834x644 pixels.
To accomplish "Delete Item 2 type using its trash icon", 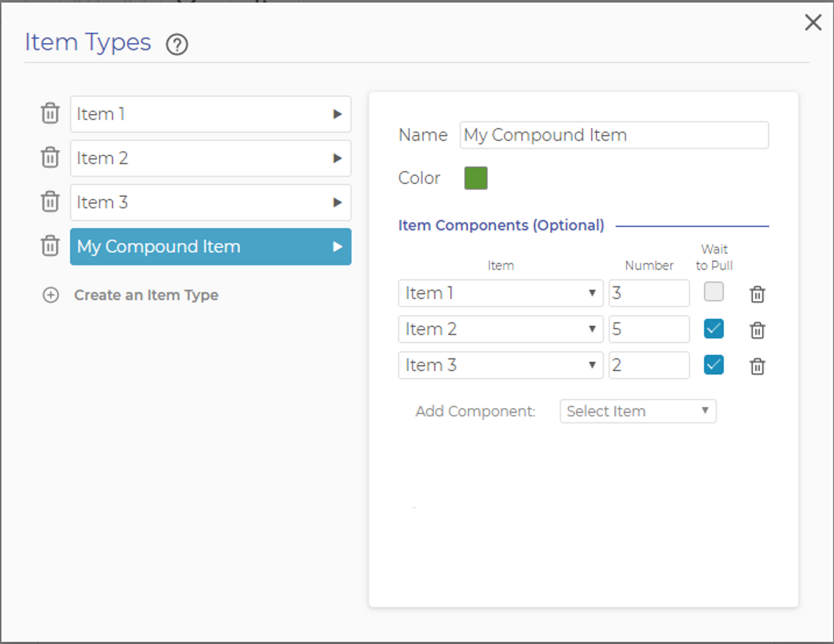I will (x=50, y=158).
